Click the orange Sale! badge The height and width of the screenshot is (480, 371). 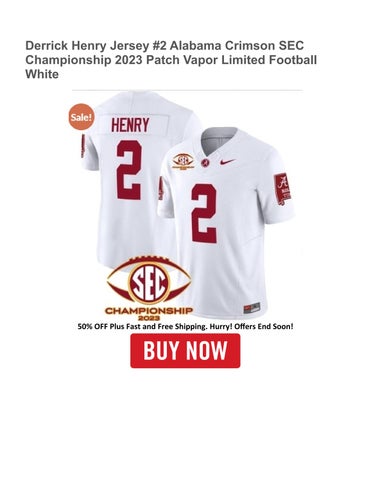(82, 117)
